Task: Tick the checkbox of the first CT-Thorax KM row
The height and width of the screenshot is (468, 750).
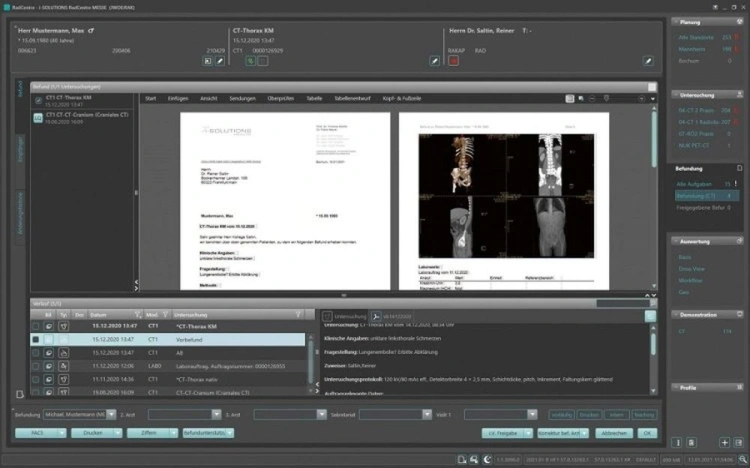Action: coord(36,326)
